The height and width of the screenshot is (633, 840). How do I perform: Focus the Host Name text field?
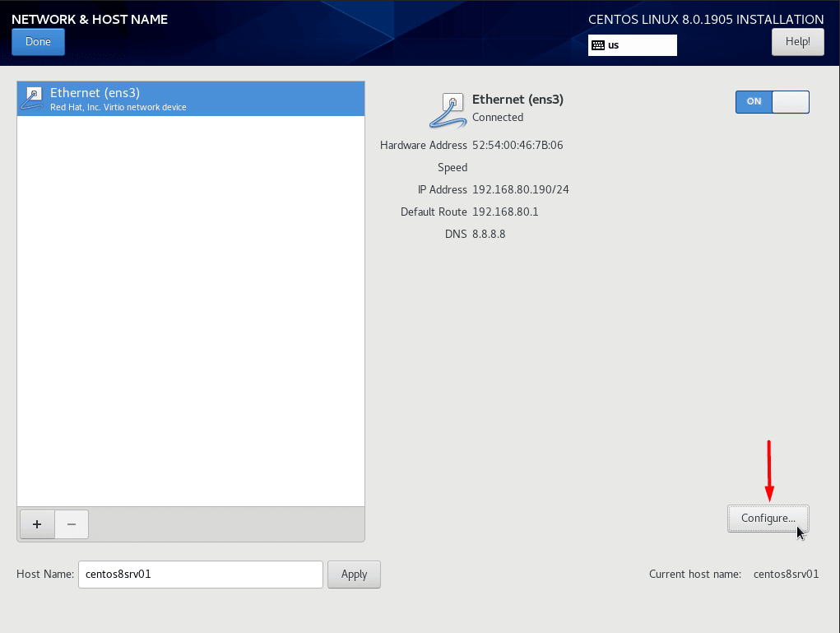(199, 575)
